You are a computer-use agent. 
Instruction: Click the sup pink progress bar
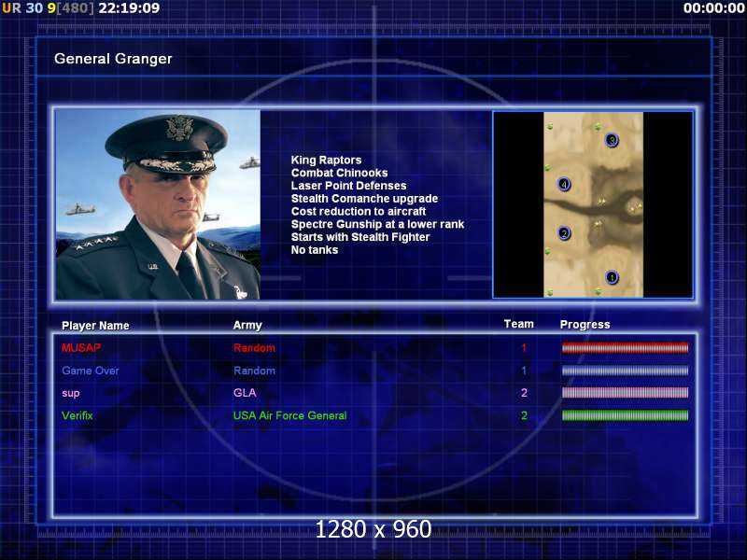625,393
